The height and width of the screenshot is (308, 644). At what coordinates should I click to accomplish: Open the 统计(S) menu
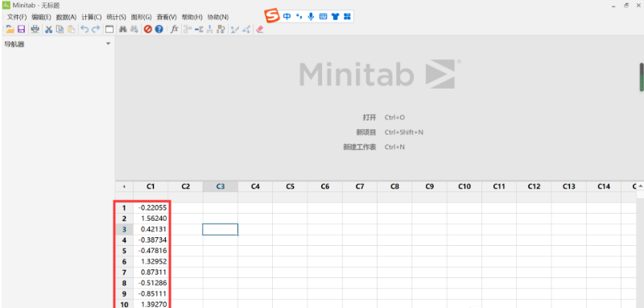click(116, 17)
